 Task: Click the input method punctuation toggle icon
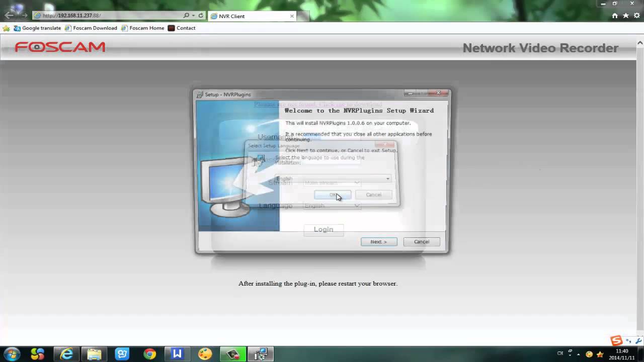[x=629, y=341]
